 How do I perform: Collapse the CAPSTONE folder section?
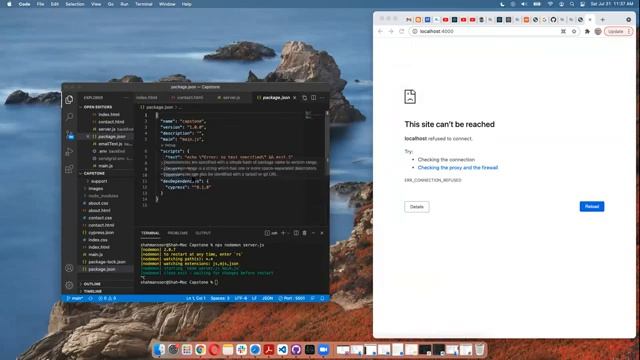click(x=94, y=173)
